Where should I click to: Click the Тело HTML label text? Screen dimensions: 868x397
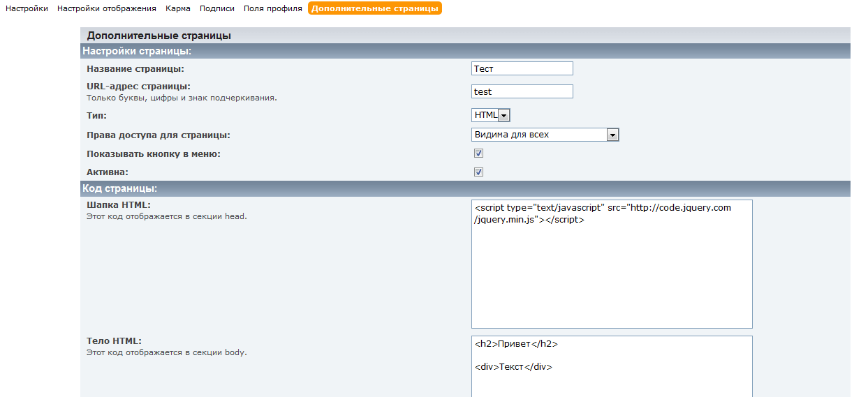pyautogui.click(x=114, y=340)
